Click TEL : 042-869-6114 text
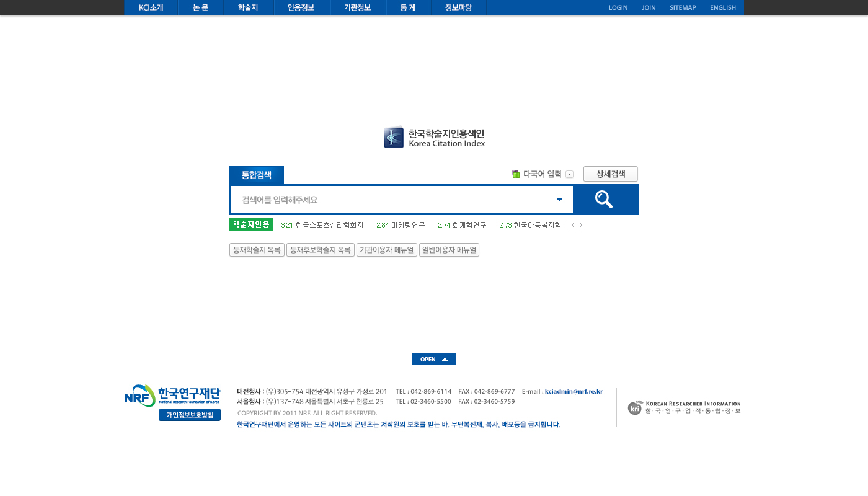The image size is (868, 496). click(x=423, y=391)
